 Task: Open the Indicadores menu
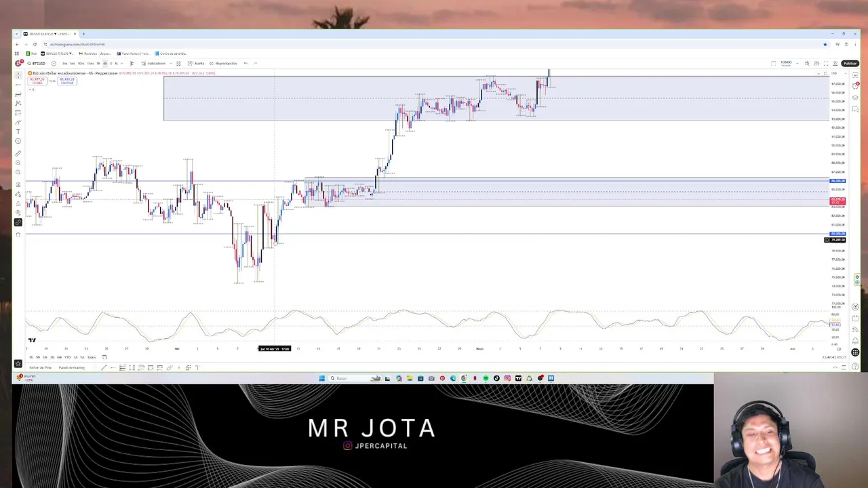click(153, 63)
